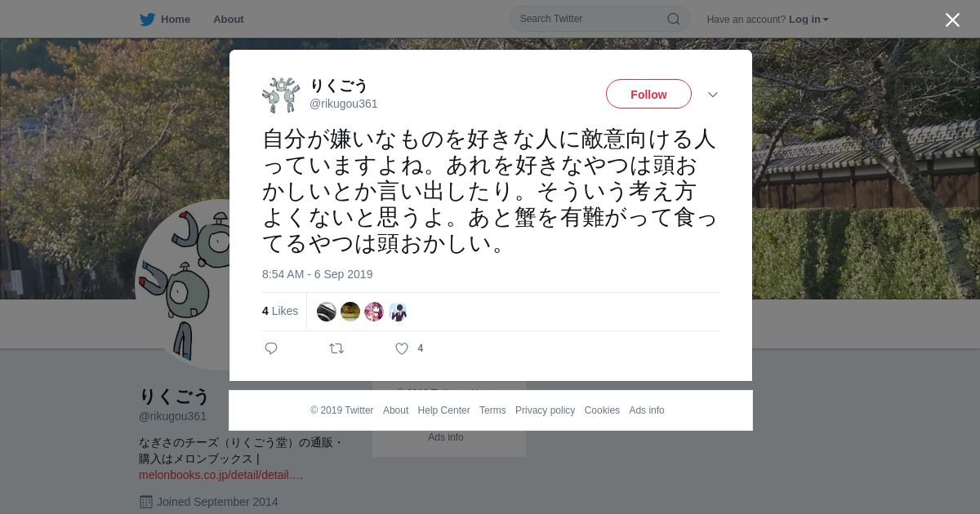Open the About tab in top navigation
Viewport: 980px width, 514px height.
pos(229,20)
